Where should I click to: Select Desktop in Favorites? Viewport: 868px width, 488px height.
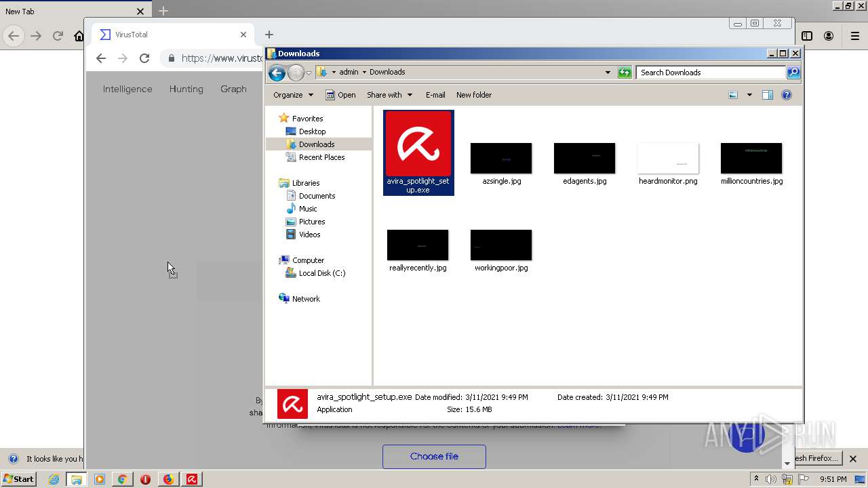click(x=312, y=131)
